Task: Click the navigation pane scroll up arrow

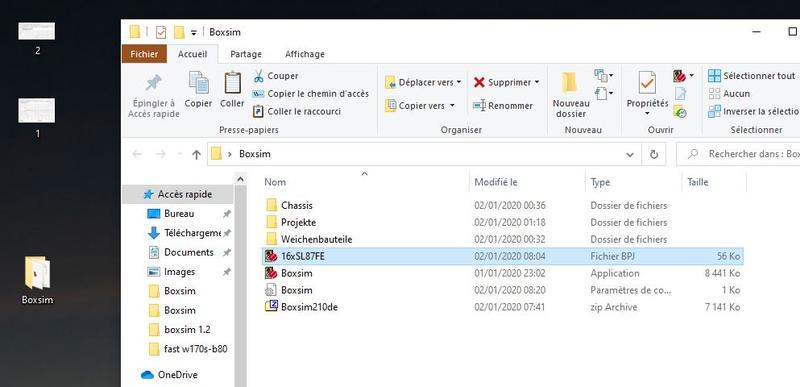Action: click(x=240, y=179)
